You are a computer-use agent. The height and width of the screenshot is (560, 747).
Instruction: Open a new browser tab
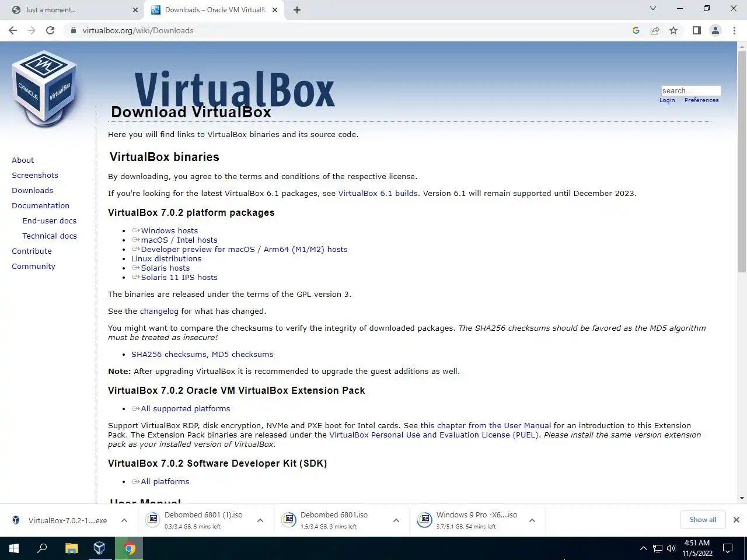pos(296,10)
